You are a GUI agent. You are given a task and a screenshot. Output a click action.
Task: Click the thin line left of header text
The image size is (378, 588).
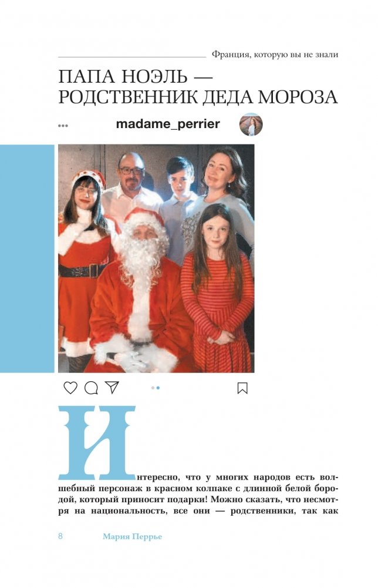pos(132,57)
